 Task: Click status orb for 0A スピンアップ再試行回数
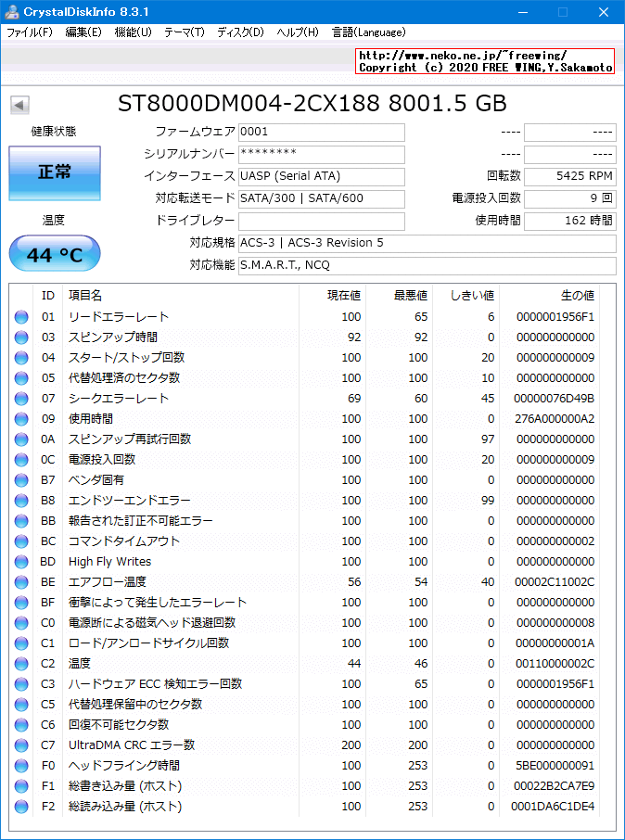[21, 439]
